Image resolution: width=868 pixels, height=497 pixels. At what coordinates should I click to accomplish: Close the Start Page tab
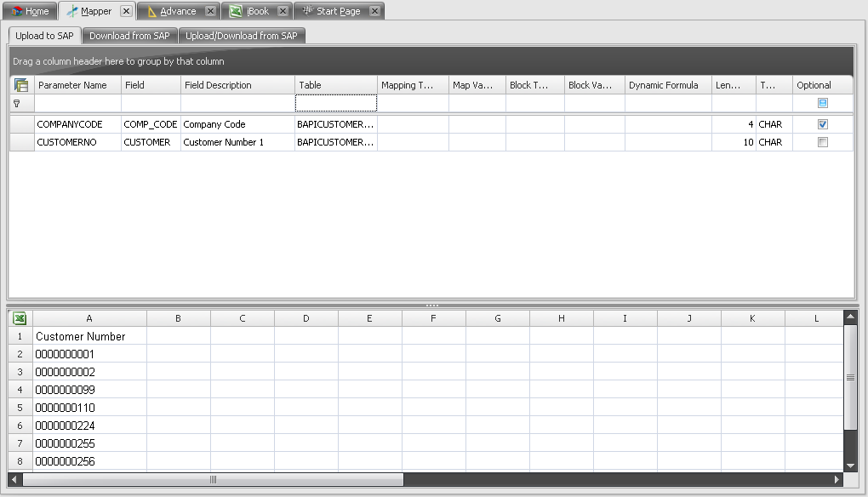(374, 11)
